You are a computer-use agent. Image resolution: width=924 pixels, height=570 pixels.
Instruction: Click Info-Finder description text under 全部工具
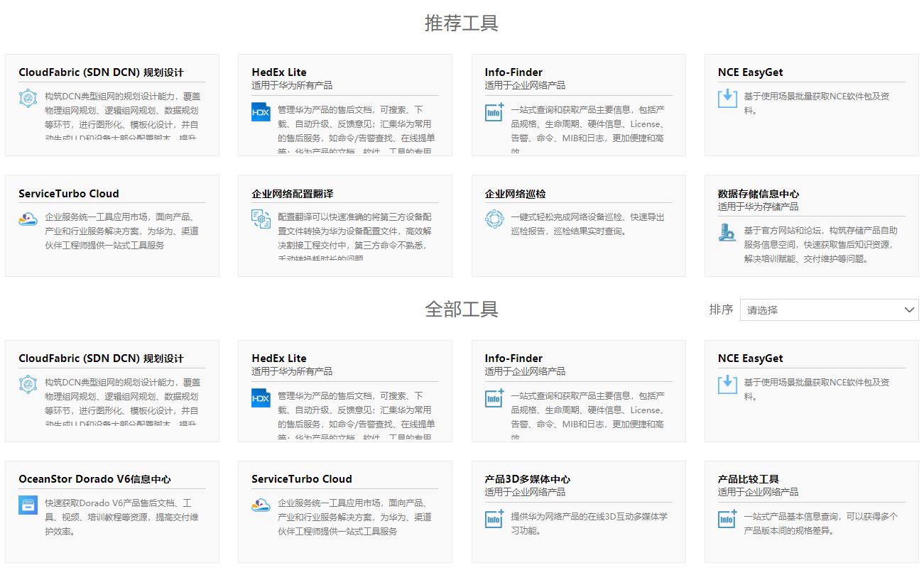coord(588,414)
